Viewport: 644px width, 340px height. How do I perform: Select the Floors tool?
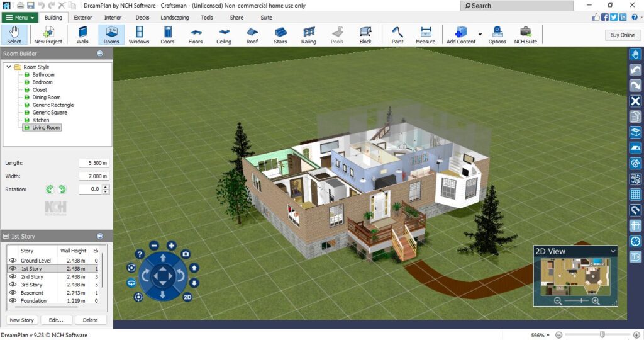click(x=196, y=35)
